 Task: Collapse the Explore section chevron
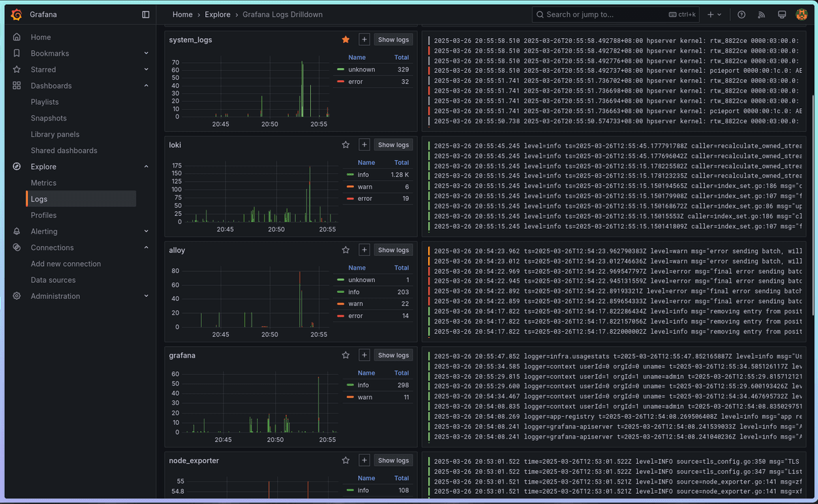[146, 167]
